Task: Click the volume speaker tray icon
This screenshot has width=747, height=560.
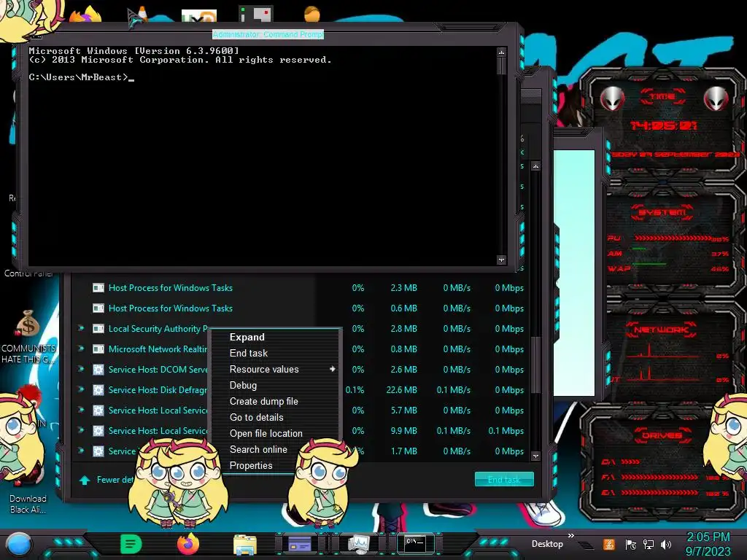Action: pos(666,544)
